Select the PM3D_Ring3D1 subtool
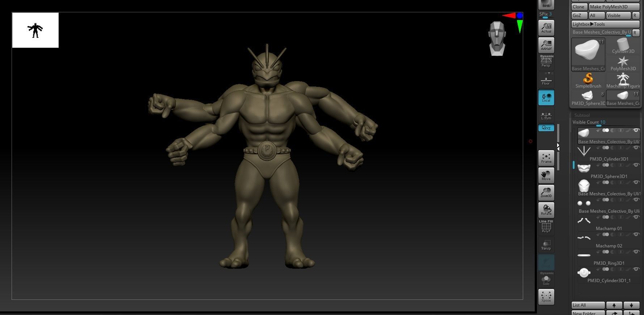Image resolution: width=644 pixels, height=315 pixels. coord(609,257)
